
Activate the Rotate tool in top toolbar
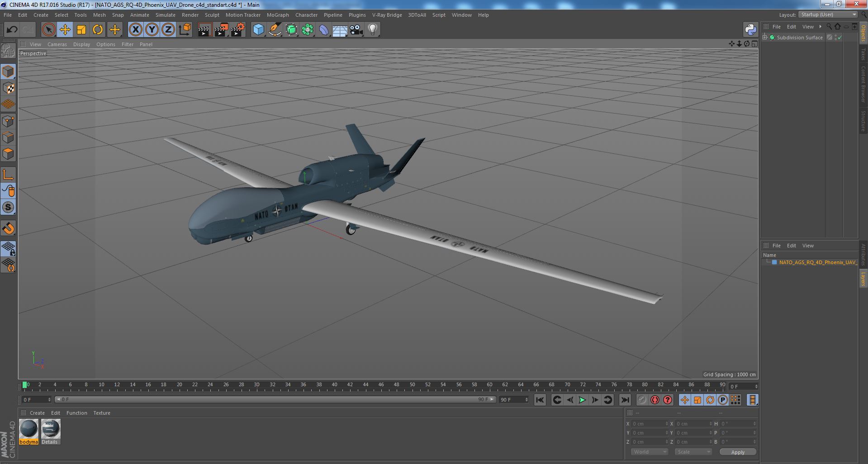coord(98,30)
